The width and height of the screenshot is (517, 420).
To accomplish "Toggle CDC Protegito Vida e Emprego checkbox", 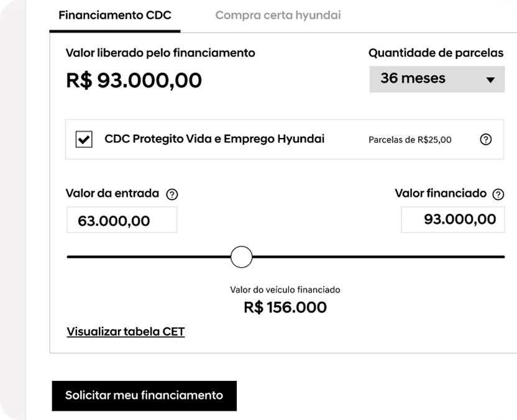I will 83,140.
